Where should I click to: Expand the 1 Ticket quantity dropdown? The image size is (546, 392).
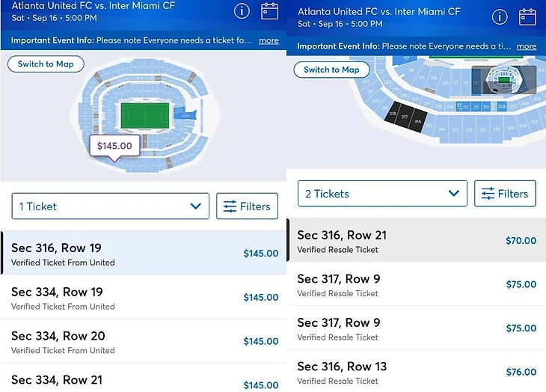point(110,206)
